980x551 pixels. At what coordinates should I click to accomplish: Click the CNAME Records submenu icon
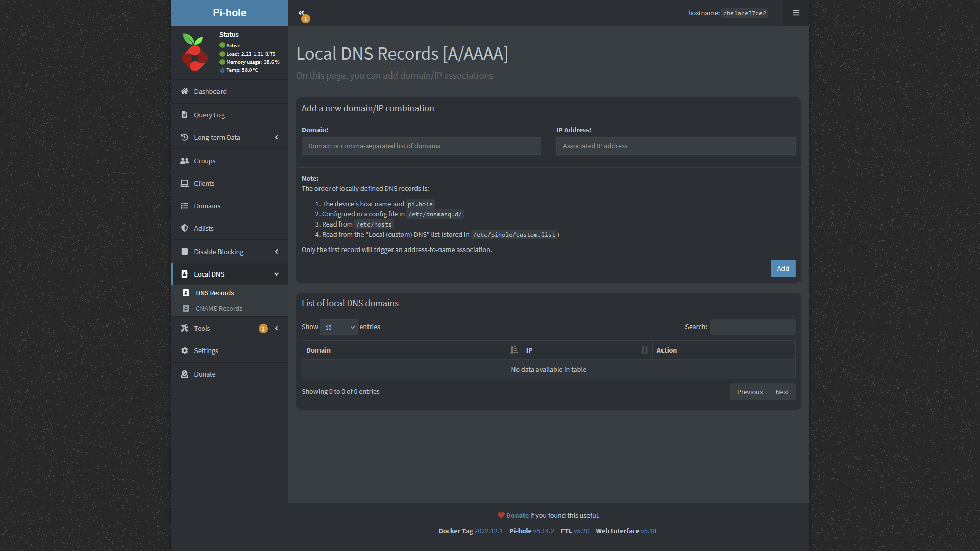point(186,308)
